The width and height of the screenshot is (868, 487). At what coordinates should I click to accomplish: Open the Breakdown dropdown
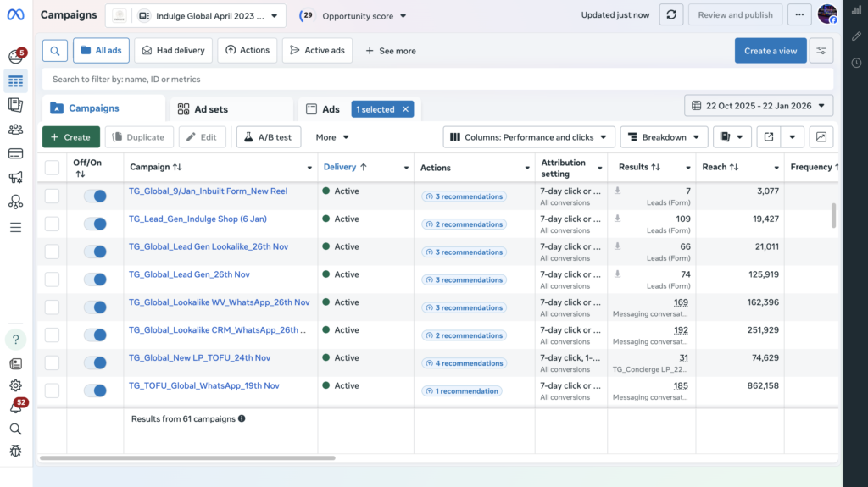pos(664,137)
